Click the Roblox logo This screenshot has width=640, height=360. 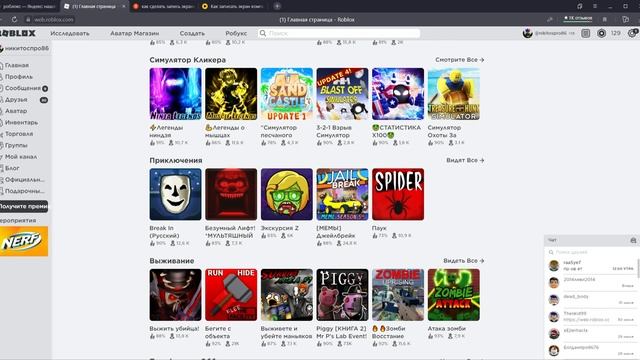click(18, 33)
